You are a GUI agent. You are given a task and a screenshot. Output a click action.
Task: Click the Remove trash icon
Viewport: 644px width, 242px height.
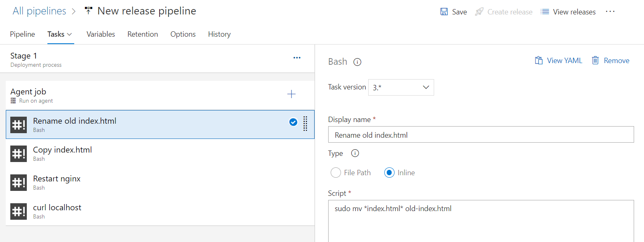coord(595,61)
